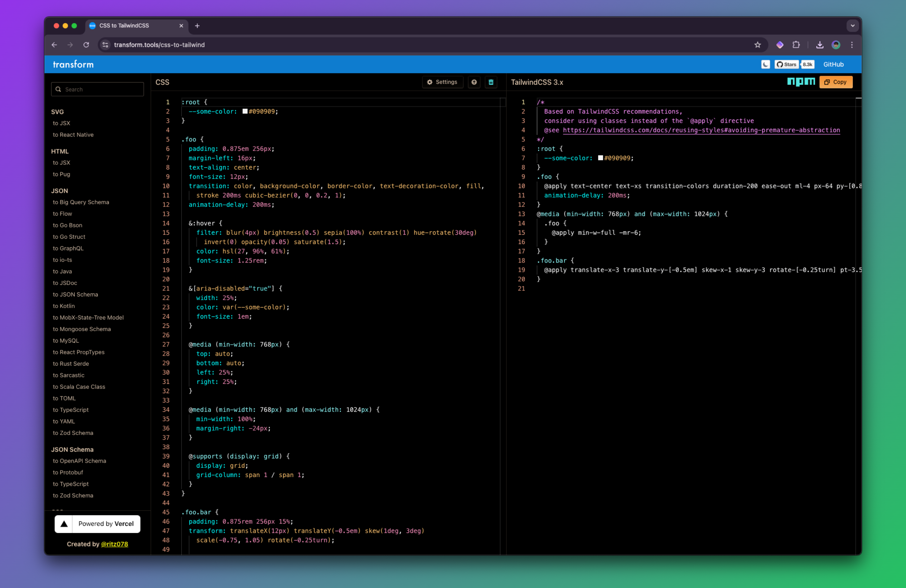Expand the tab search dropdown
Image resolution: width=906 pixels, height=588 pixels.
853,26
